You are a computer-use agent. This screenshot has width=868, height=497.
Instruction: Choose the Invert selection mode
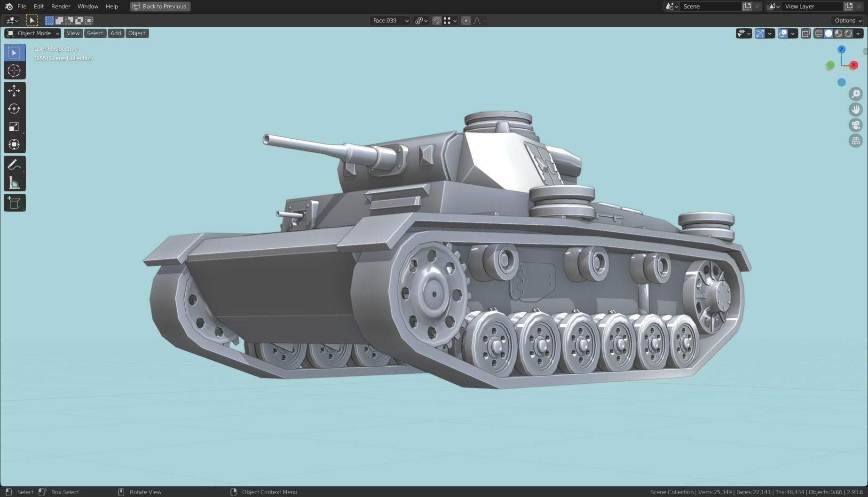coord(79,20)
